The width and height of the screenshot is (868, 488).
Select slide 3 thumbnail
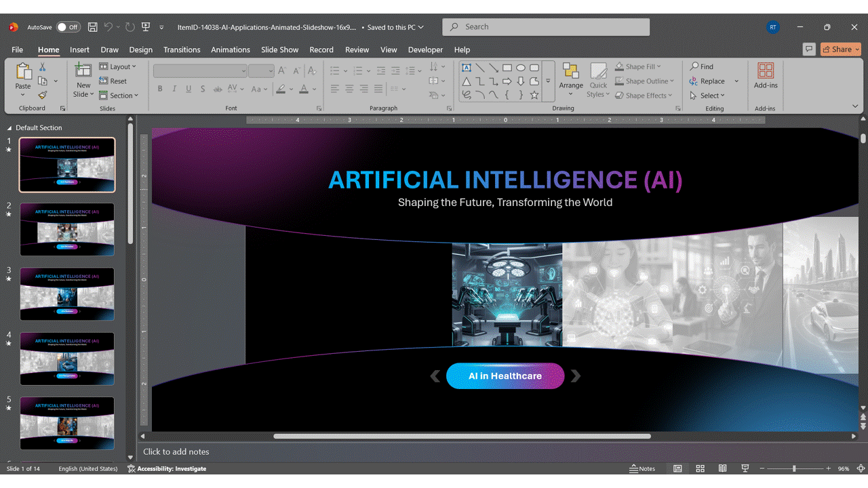[x=67, y=294]
